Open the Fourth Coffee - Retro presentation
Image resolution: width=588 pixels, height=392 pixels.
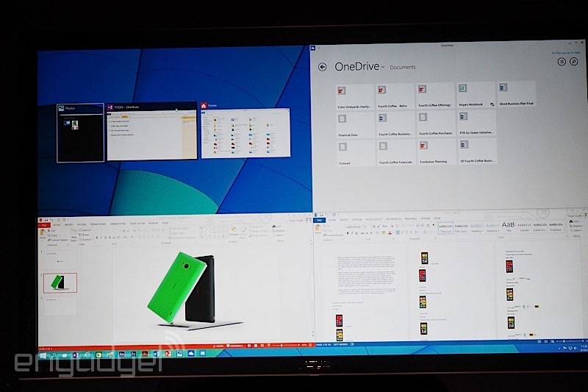click(x=395, y=96)
